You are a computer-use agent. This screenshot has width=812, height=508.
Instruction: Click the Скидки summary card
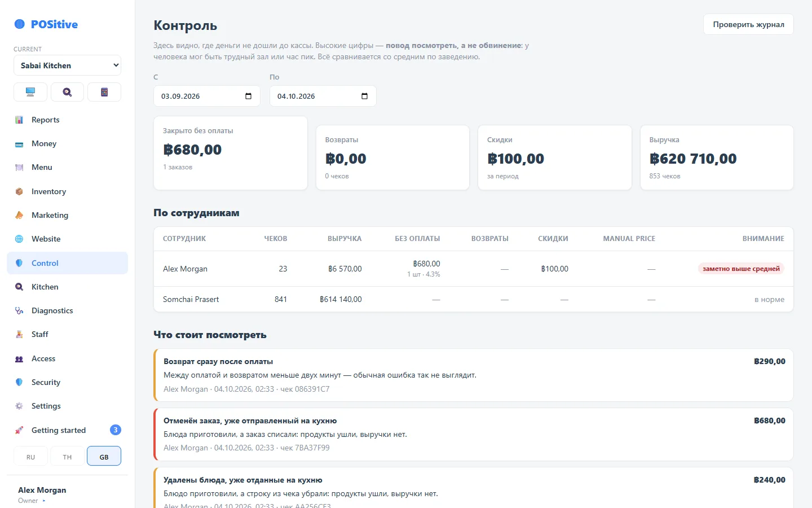[555, 157]
